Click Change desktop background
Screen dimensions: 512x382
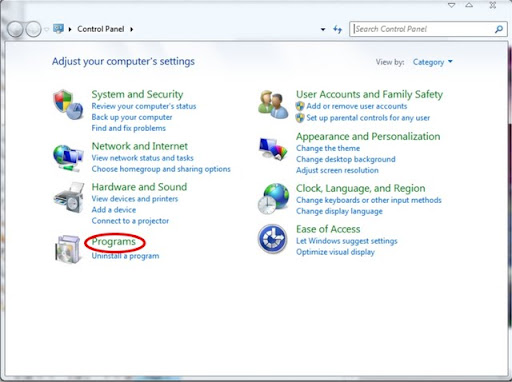pos(346,159)
